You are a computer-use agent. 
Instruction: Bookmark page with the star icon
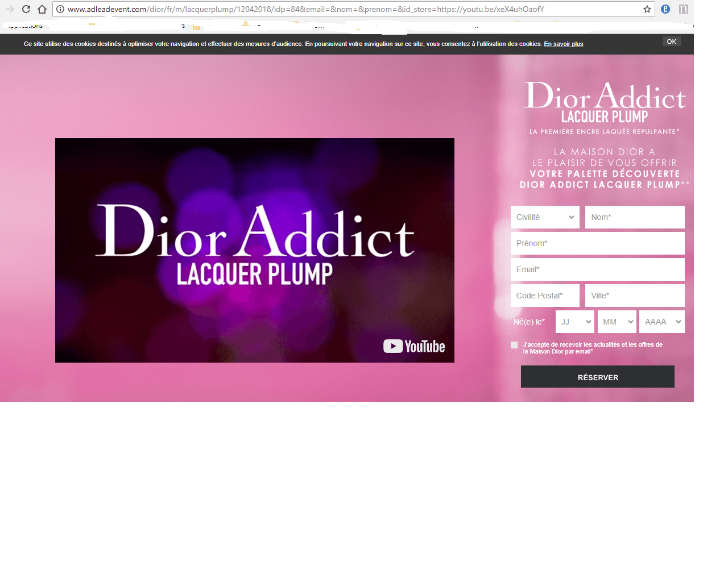647,9
